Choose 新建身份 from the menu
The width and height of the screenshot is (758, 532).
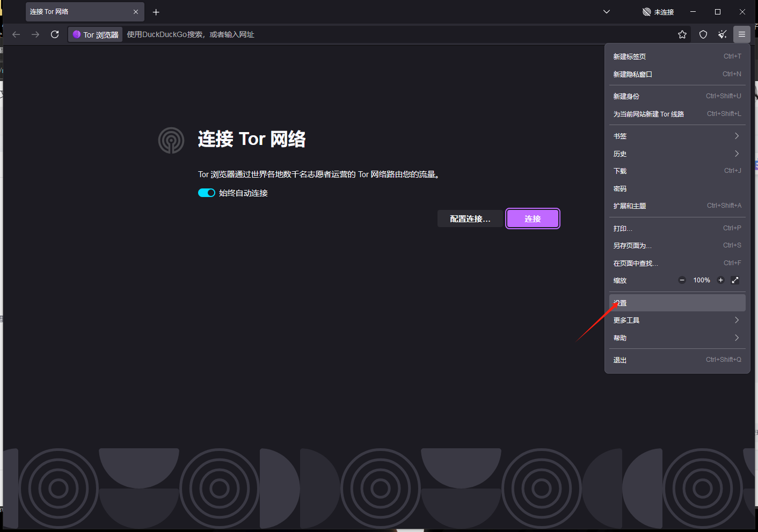[677, 96]
